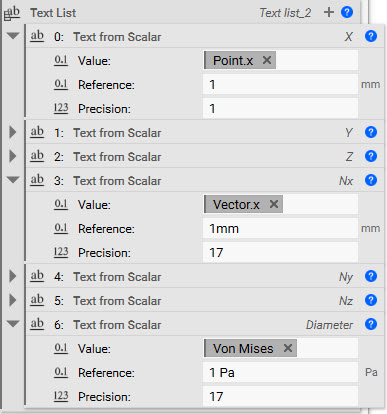Select the Text list_2 name label
Screen dimensions: 387x414
(x=285, y=13)
